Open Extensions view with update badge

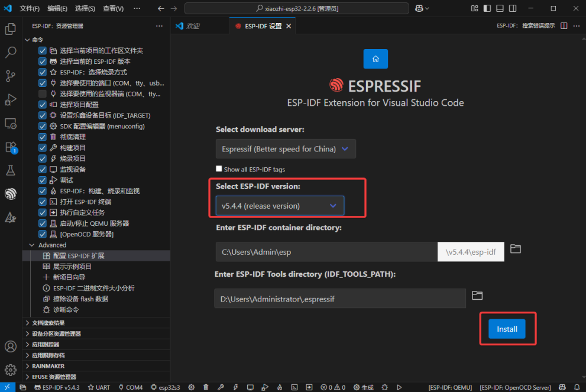11,147
